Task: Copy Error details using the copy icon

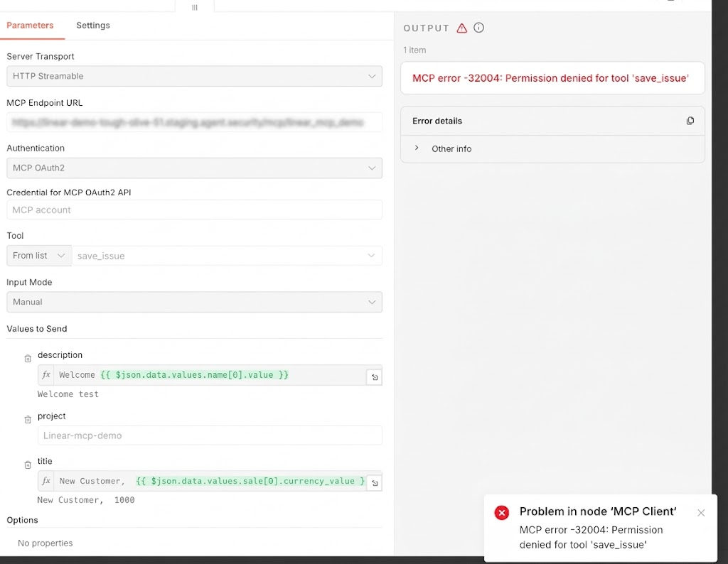Action: coord(690,121)
